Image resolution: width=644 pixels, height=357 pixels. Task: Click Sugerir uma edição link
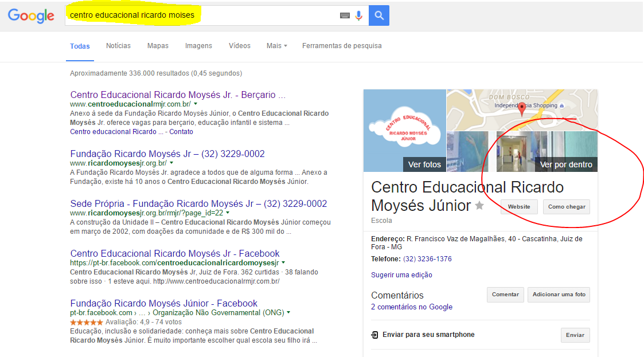[401, 275]
